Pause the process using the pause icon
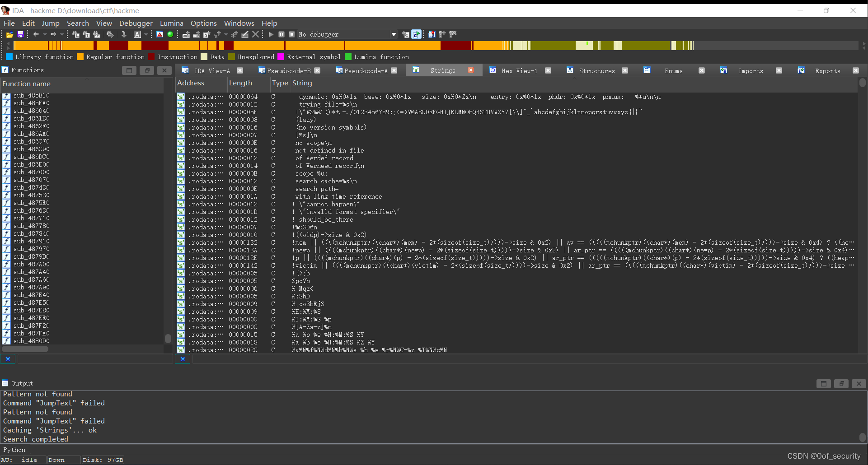This screenshot has height=465, width=868. pyautogui.click(x=282, y=34)
